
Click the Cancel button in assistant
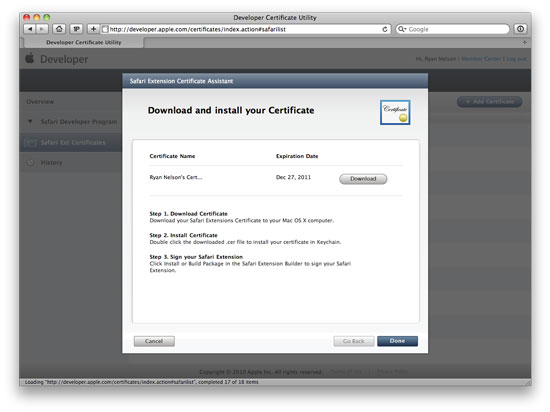click(154, 341)
